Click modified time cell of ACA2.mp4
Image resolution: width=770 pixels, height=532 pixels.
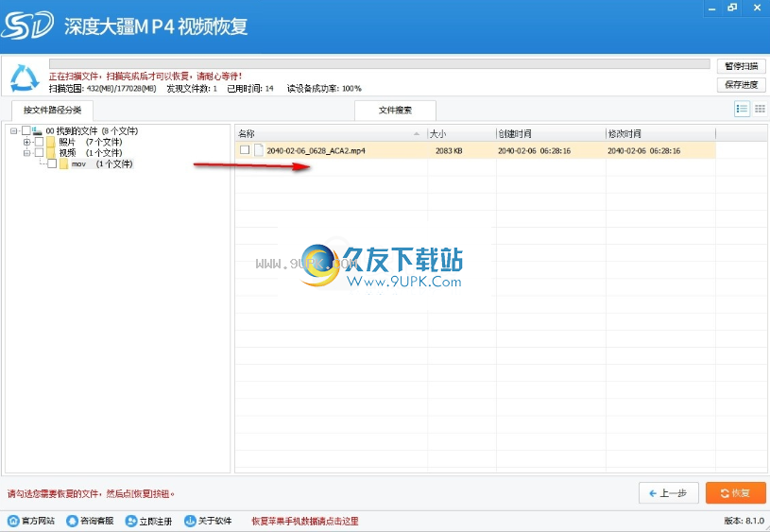pos(643,151)
